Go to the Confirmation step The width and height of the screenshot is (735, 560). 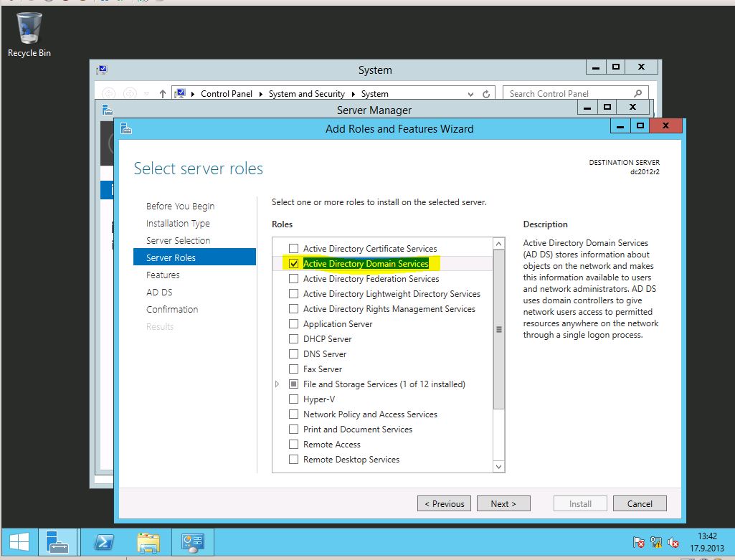172,309
